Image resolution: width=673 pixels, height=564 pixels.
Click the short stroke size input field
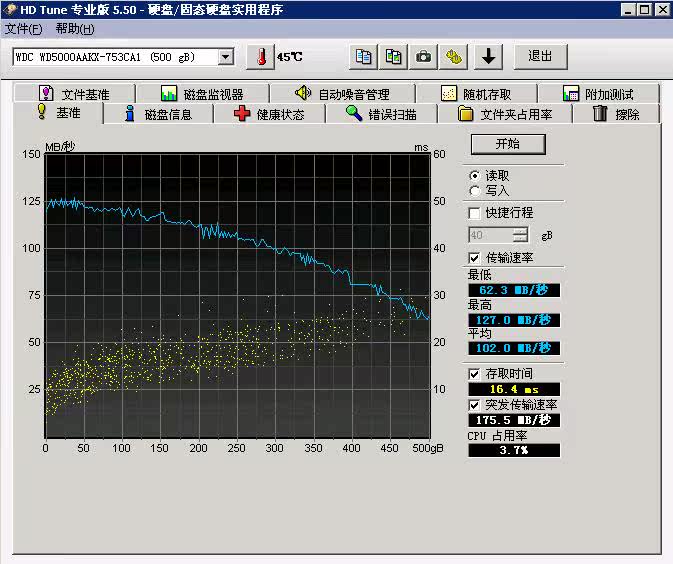(x=491, y=235)
